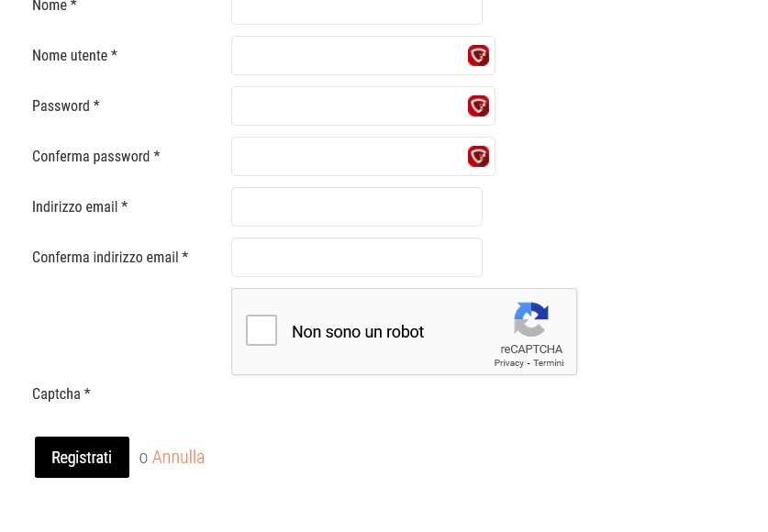
Task: Focus the Conferma indirizzo email field
Action: 357,257
